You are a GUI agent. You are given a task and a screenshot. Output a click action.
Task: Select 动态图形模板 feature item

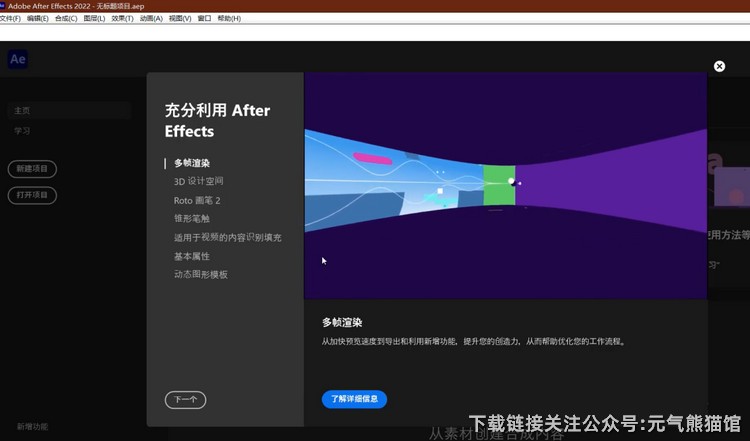[x=201, y=274]
